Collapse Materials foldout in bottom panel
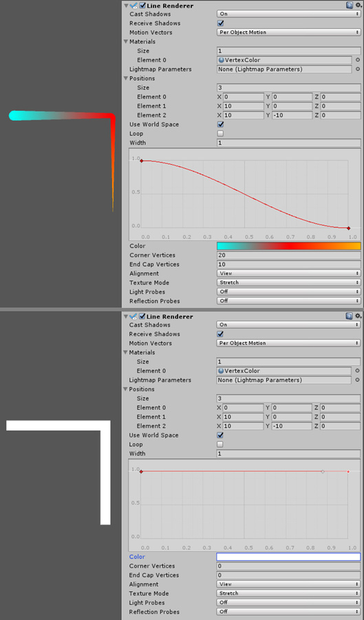Image resolution: width=364 pixels, height=620 pixels. tap(125, 352)
